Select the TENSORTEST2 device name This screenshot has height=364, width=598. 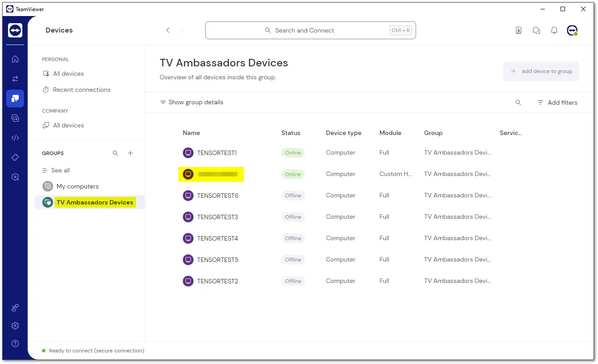click(218, 281)
